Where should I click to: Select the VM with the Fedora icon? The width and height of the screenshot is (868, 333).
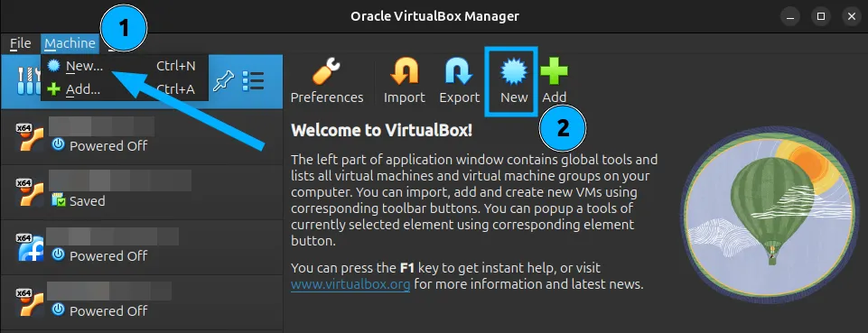pyautogui.click(x=142, y=247)
